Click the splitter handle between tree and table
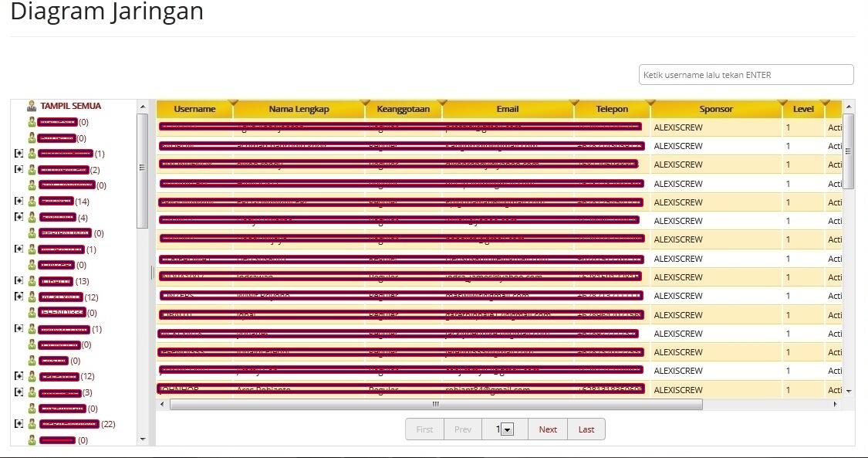 tap(152, 272)
